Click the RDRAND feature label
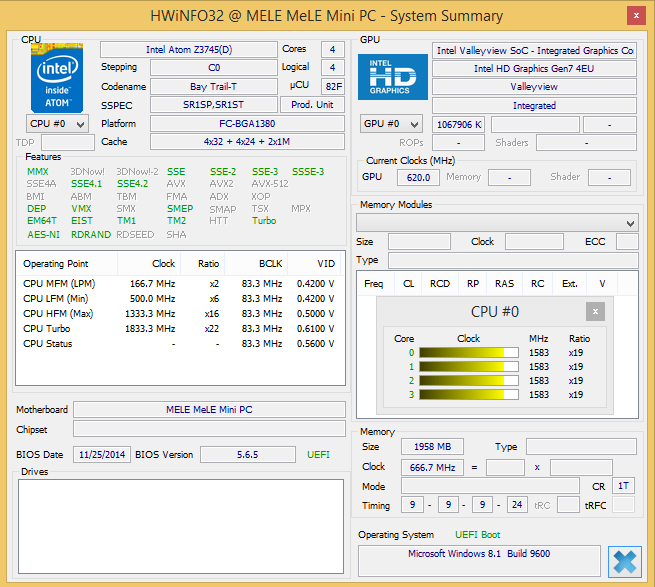 pos(91,235)
